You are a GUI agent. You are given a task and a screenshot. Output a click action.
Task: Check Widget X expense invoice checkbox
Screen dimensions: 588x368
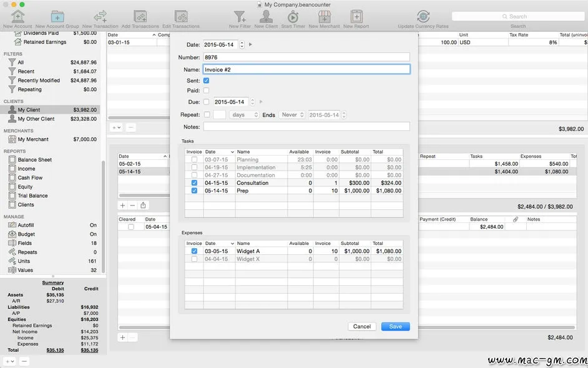coord(194,259)
